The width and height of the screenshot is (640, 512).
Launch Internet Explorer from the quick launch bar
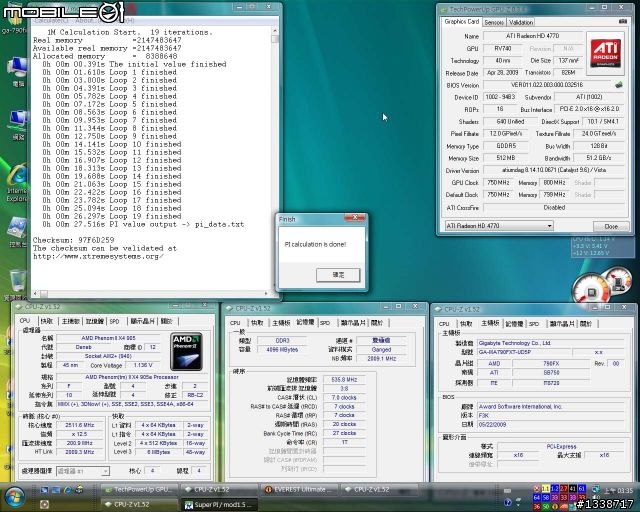[x=68, y=490]
